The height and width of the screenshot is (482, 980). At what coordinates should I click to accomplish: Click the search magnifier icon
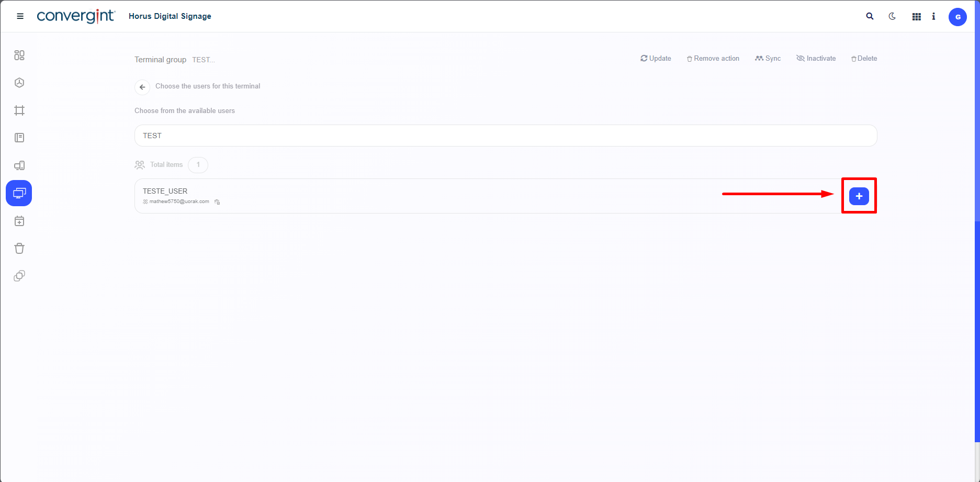coord(870,16)
